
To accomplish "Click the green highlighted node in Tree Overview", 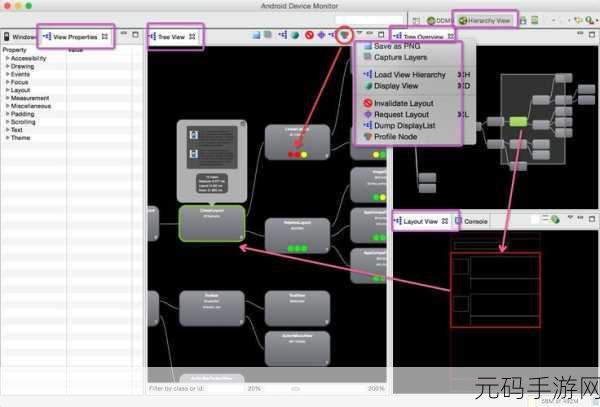I will tap(518, 122).
